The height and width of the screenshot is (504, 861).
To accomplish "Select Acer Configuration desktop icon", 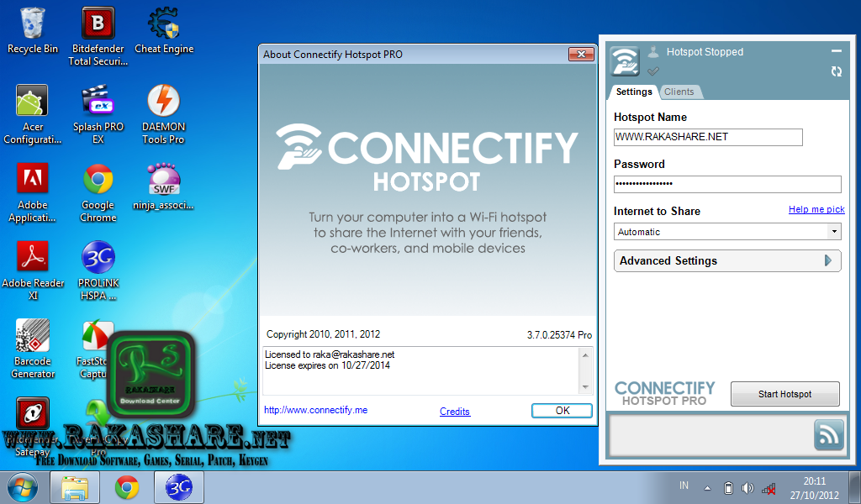I will tap(33, 114).
